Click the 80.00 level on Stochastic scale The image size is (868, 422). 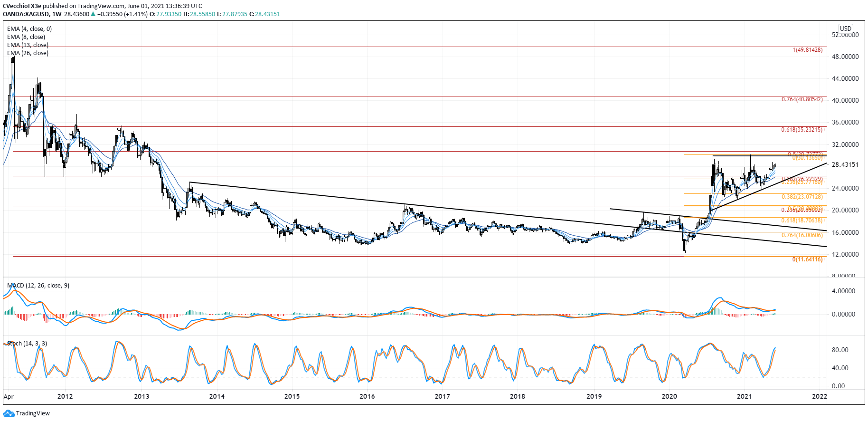[840, 350]
